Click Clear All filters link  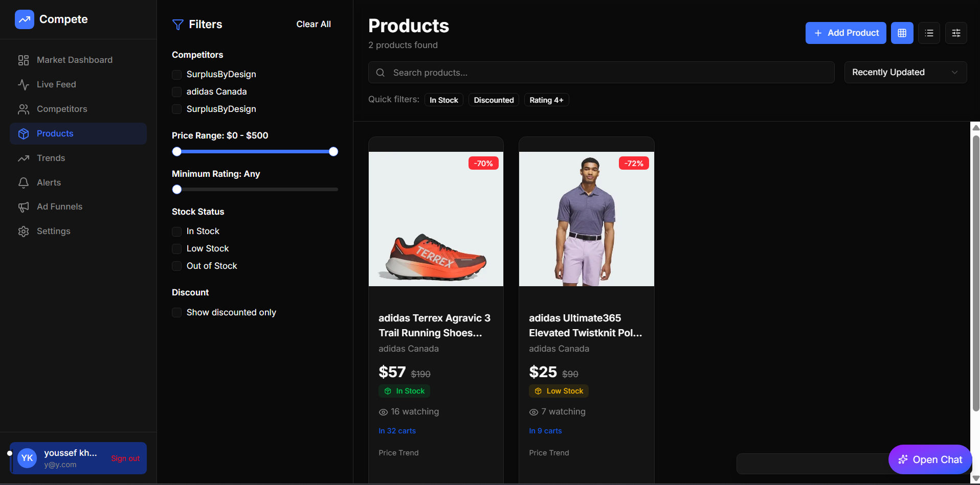[x=313, y=24]
